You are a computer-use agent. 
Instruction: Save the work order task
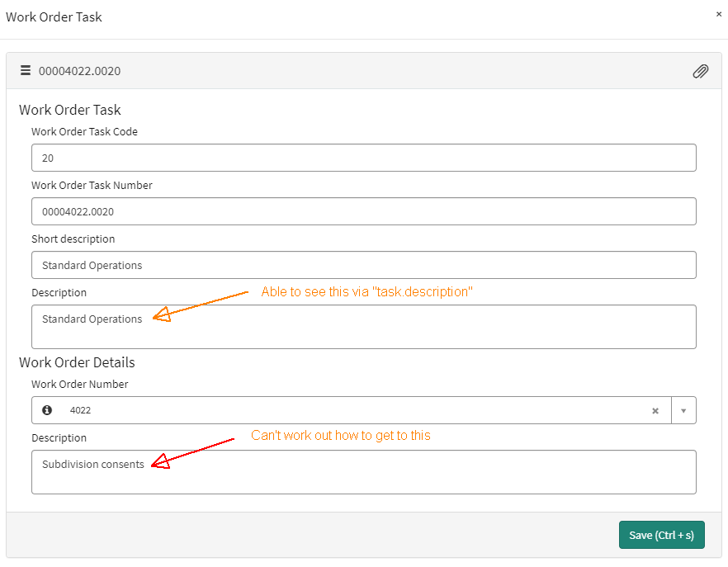click(662, 535)
